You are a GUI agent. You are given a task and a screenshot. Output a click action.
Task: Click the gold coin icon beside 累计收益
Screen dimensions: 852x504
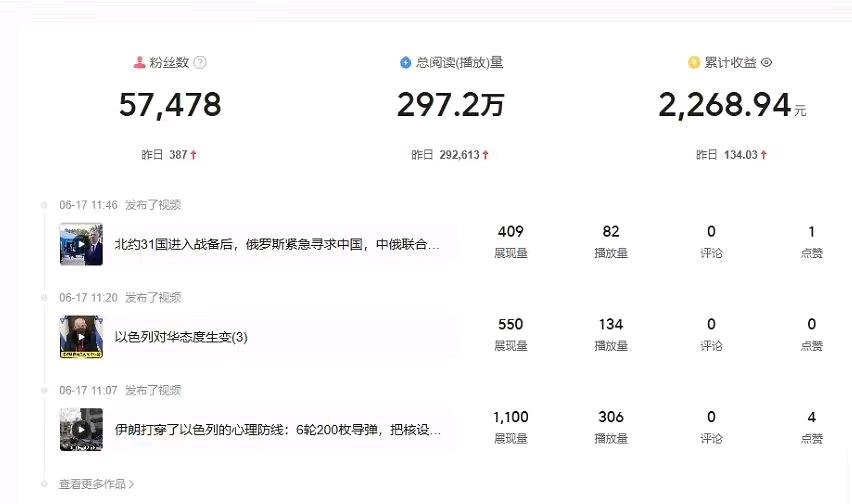click(x=694, y=62)
